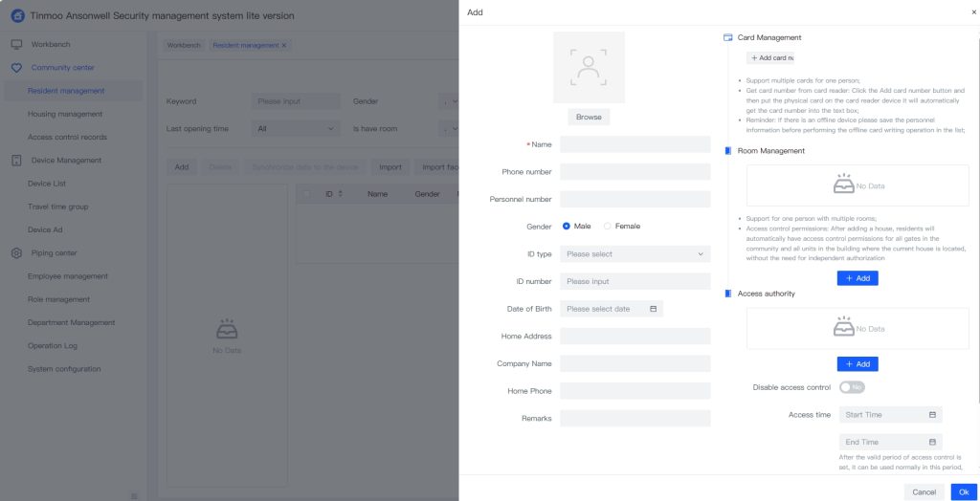
Task: Click the Company Name input field
Action: pos(635,363)
